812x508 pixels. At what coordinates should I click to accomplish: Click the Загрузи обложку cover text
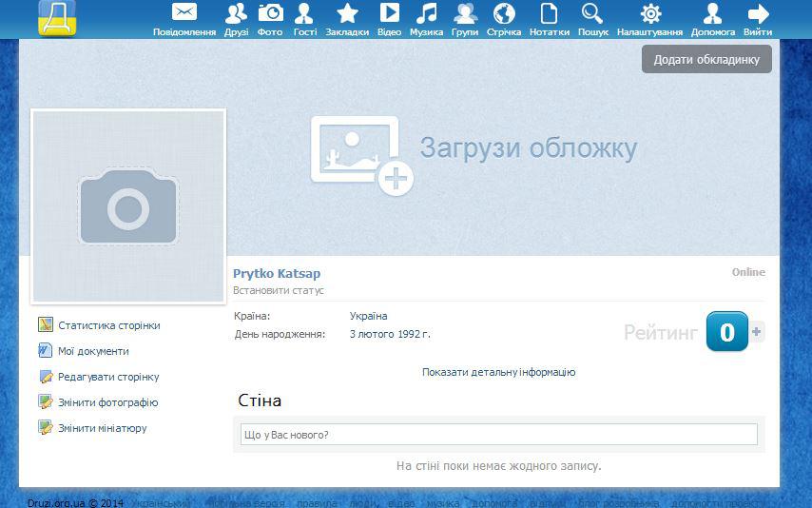pyautogui.click(x=529, y=148)
